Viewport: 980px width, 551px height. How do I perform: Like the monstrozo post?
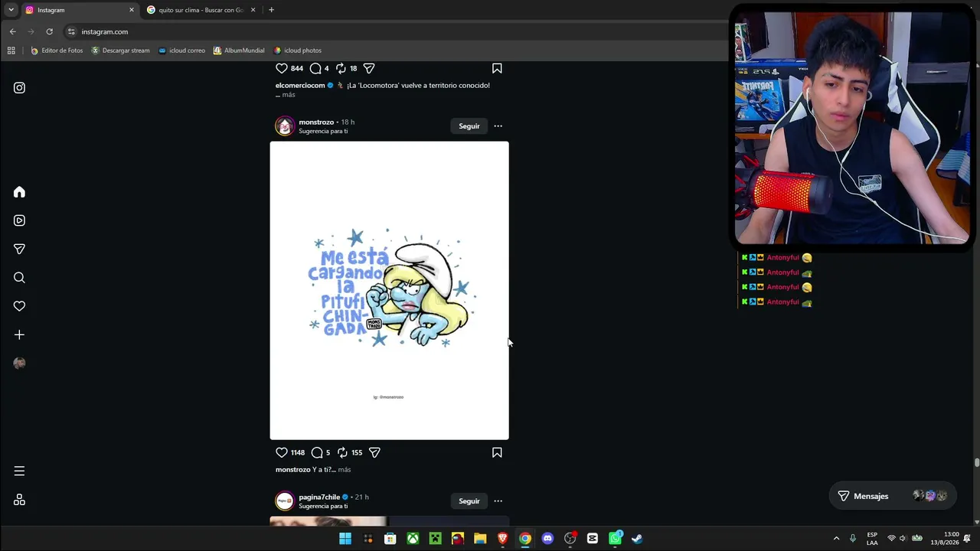coord(282,452)
